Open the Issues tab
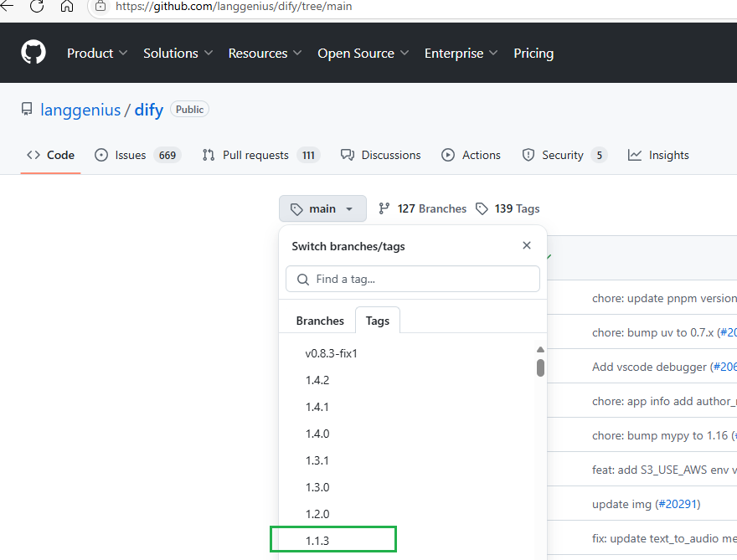The height and width of the screenshot is (560, 737). coord(137,155)
